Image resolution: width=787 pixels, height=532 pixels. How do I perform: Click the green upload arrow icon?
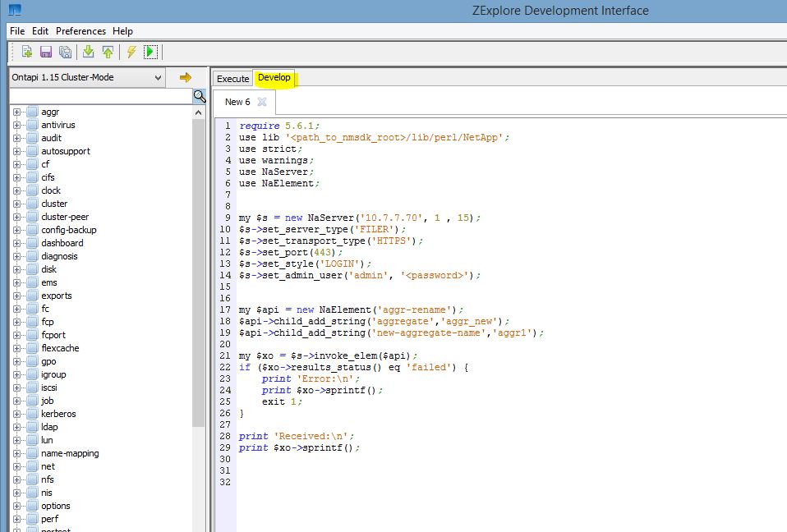tap(106, 51)
